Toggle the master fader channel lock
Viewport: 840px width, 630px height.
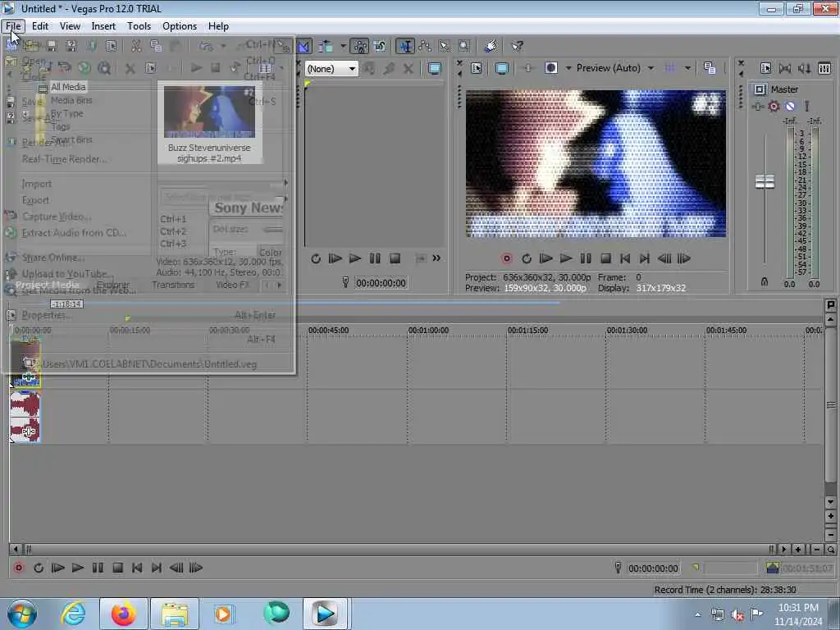(x=765, y=282)
